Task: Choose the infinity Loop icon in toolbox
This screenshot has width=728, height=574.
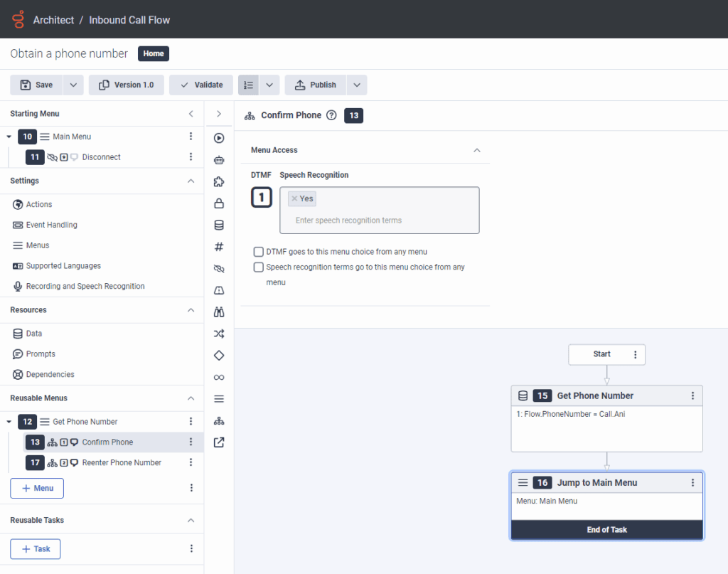Action: tap(219, 377)
